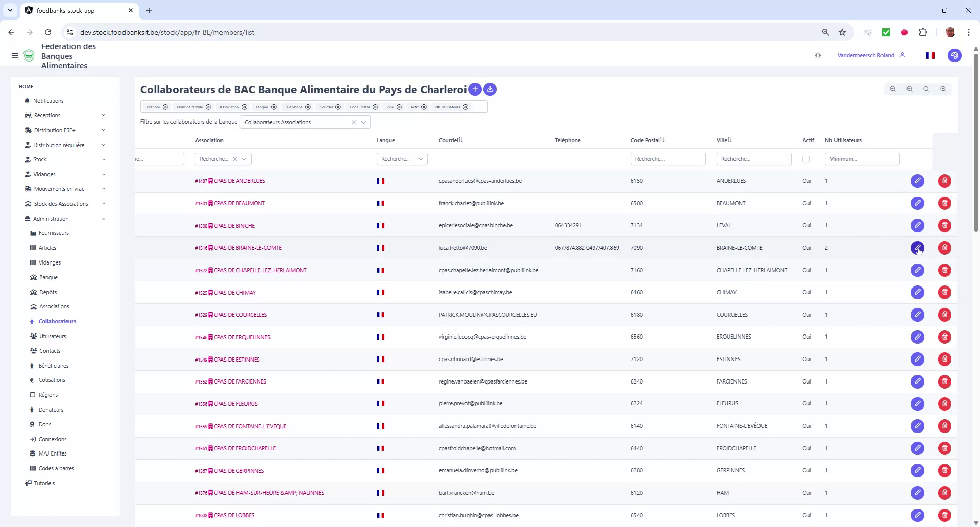Open the palette color theme icon
980x527 pixels.
[954, 55]
